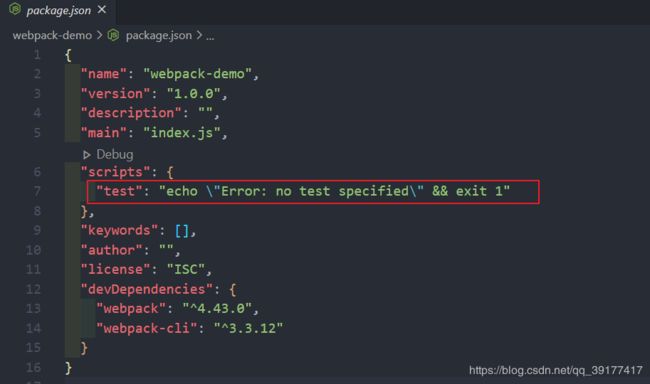Click the Node icon on the package.json tab
The image size is (650, 384).
click(x=15, y=9)
